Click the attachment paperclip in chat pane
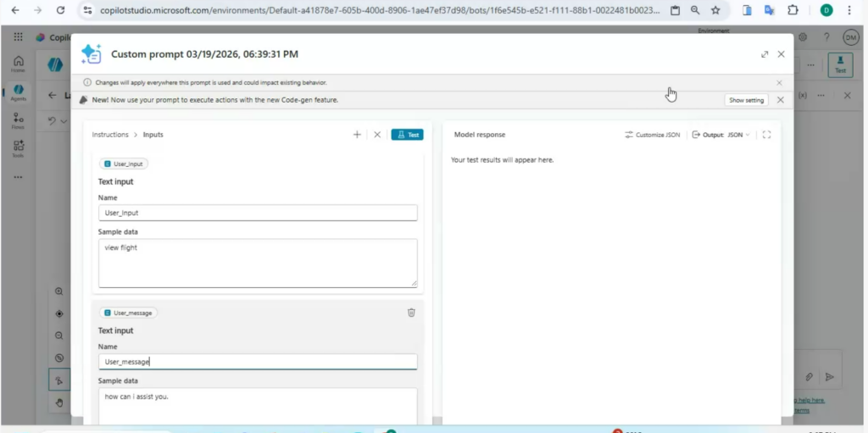The width and height of the screenshot is (868, 433). coord(809,377)
